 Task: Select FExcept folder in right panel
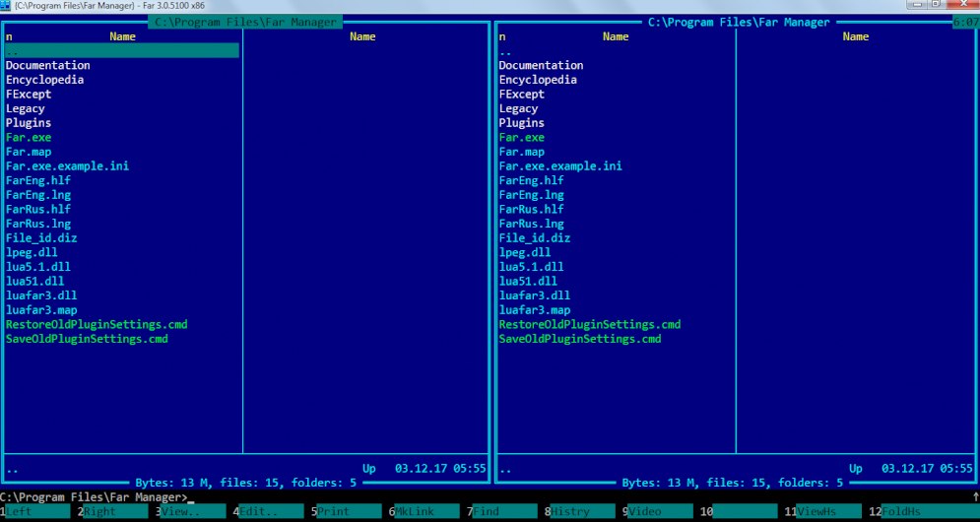522,94
